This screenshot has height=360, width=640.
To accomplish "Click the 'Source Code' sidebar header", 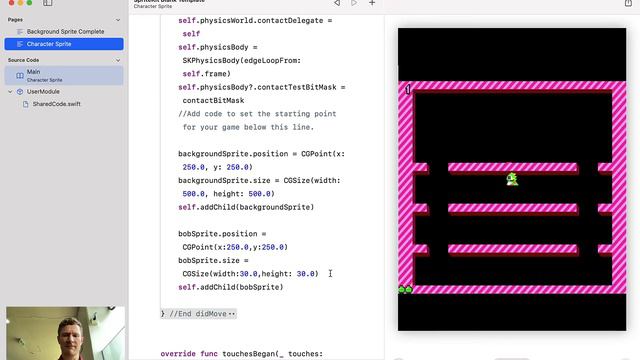I will (x=23, y=60).
